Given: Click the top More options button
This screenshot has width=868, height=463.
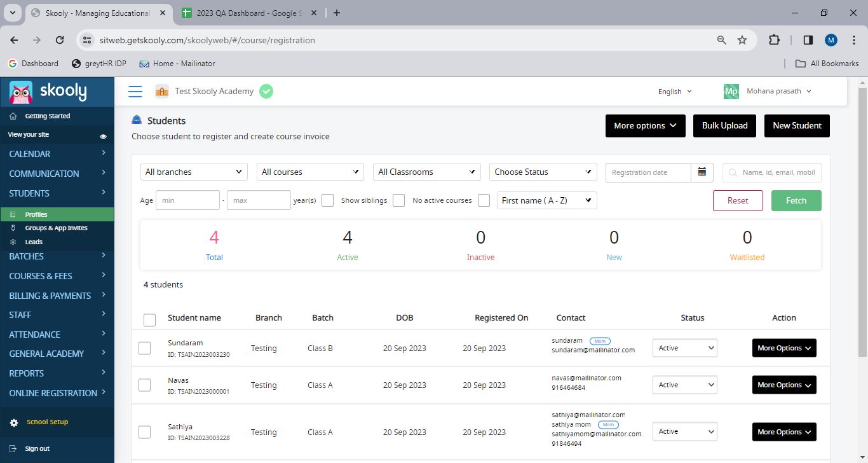Looking at the screenshot, I should (x=646, y=126).
